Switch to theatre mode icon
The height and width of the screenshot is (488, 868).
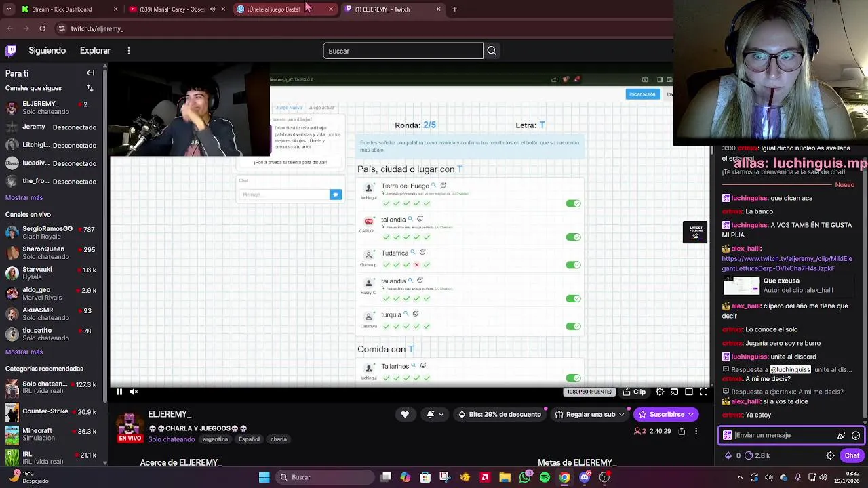(x=689, y=392)
